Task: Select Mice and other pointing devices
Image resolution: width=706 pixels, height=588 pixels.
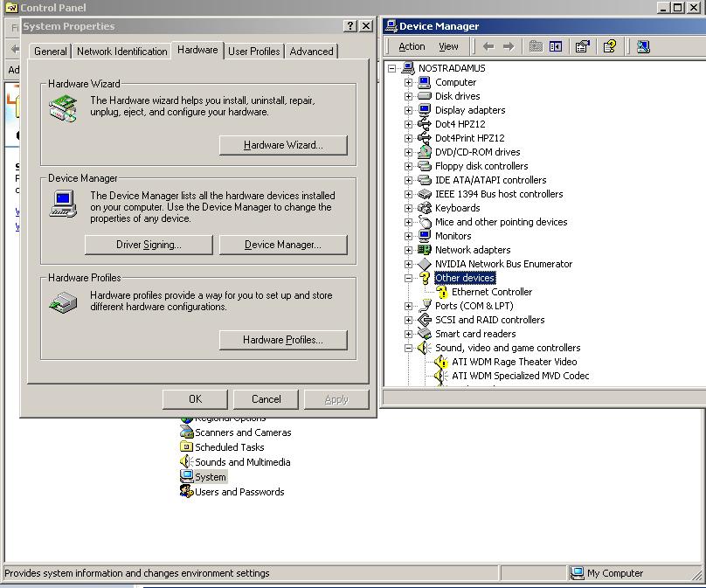Action: (x=501, y=222)
